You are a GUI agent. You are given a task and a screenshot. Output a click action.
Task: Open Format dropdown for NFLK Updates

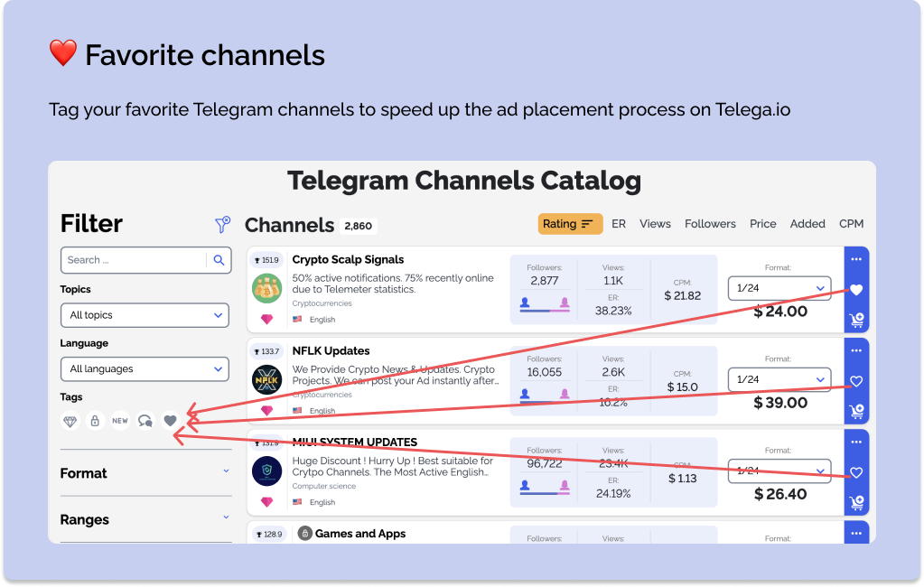tap(779, 379)
